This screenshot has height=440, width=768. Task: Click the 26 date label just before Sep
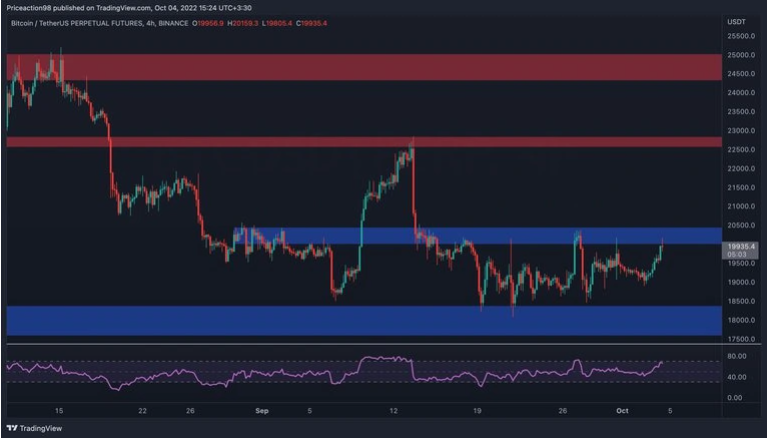tap(190, 411)
